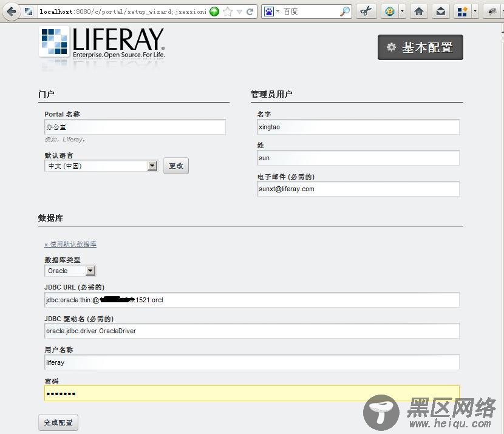Viewport: 504px width, 434px height.
Task: Reload the page with the refresh icon
Action: [250, 12]
